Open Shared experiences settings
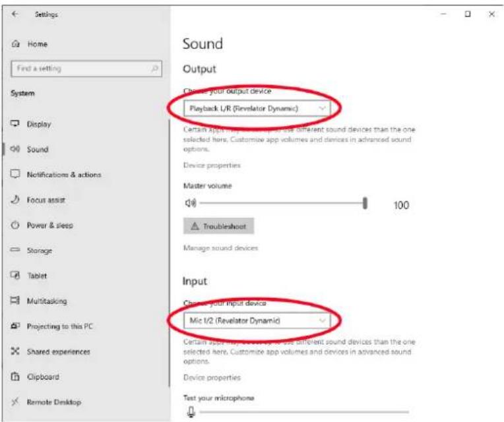 59,351
